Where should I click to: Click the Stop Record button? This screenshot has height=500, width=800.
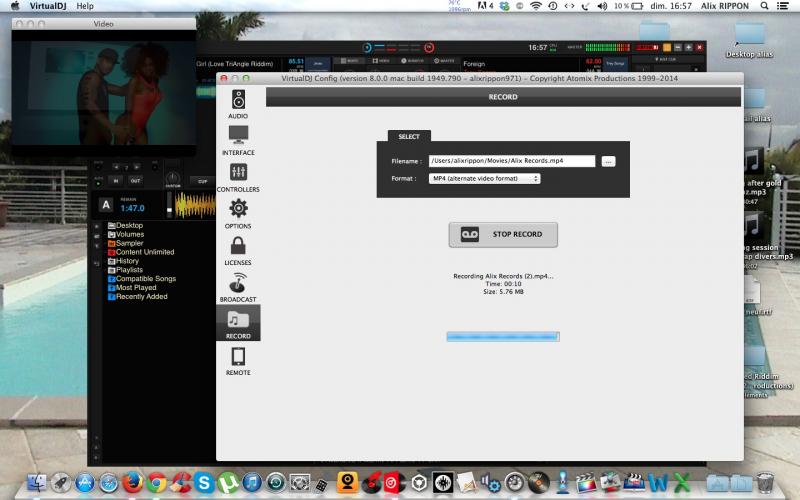503,235
